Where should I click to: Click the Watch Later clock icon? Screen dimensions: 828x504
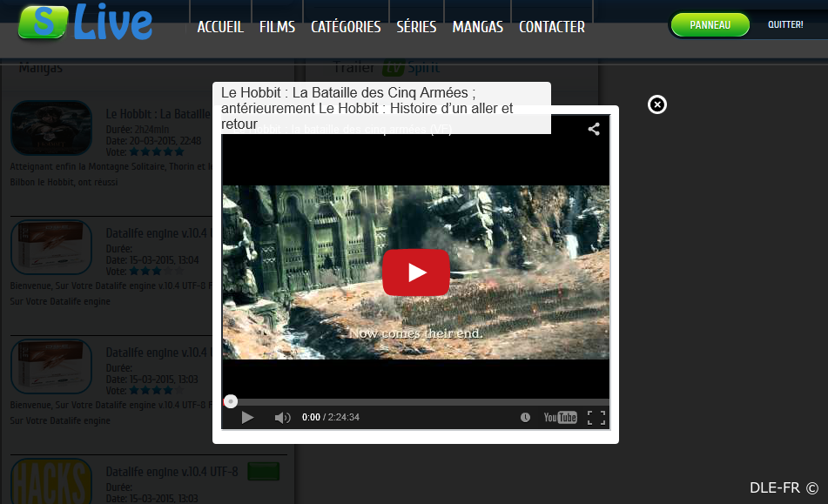pos(525,418)
